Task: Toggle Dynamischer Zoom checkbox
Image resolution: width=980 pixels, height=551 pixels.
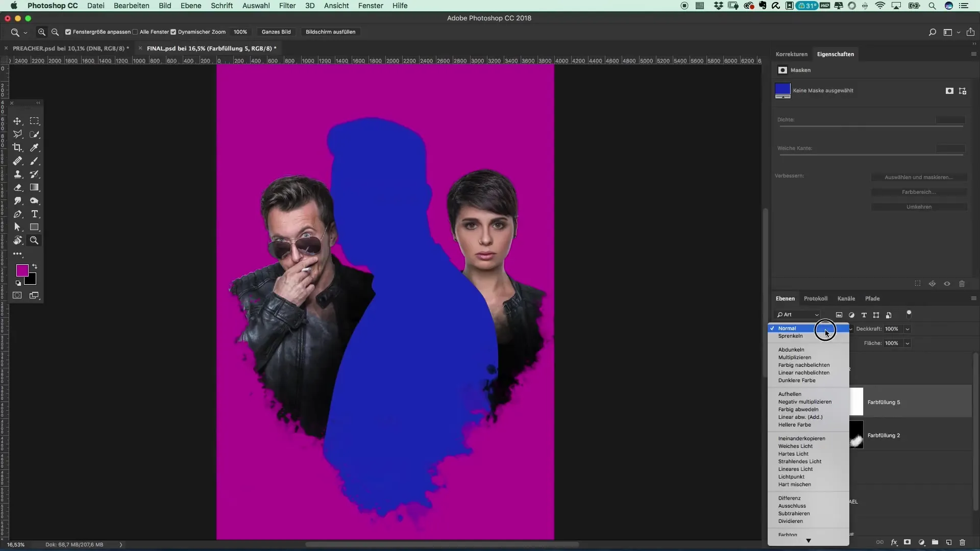Action: [x=173, y=32]
